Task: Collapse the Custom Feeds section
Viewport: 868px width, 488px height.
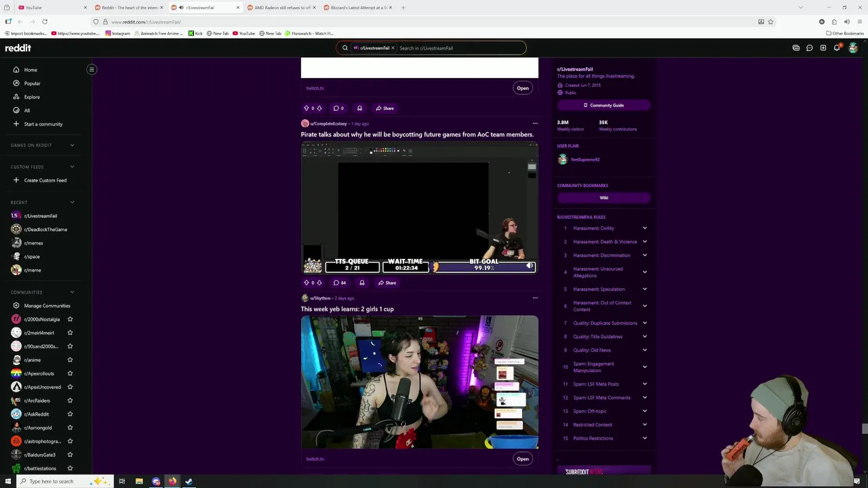Action: [72, 167]
